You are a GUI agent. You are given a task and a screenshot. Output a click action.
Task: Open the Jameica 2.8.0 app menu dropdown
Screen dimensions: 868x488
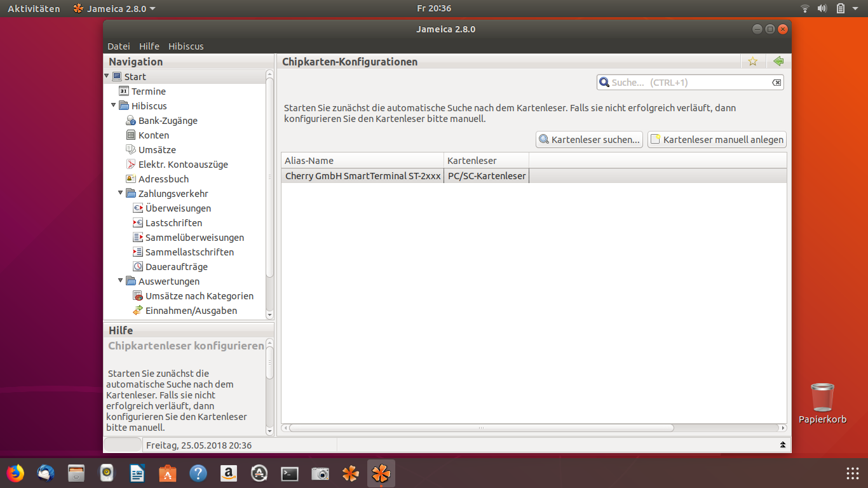(114, 8)
